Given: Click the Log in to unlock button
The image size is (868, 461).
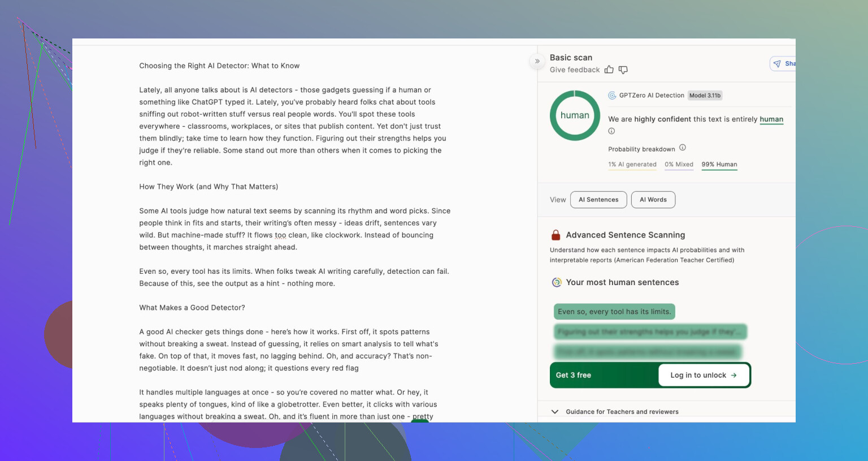Looking at the screenshot, I should [x=704, y=375].
